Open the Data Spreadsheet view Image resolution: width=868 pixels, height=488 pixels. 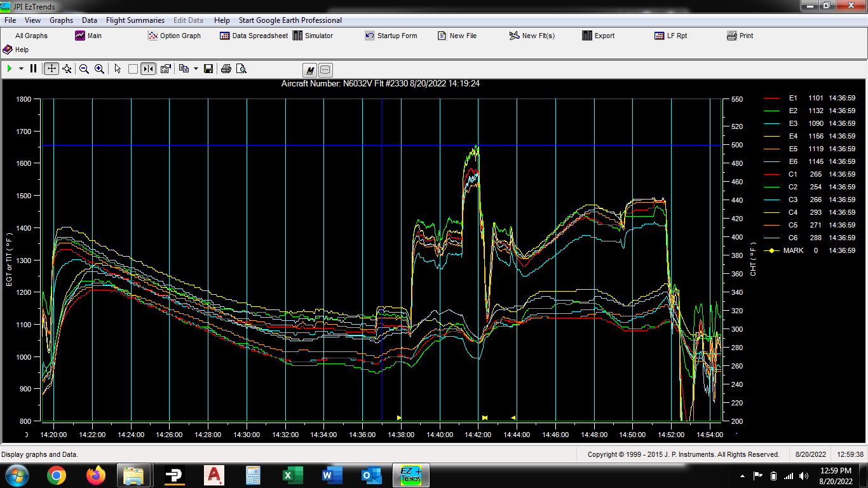coord(253,36)
